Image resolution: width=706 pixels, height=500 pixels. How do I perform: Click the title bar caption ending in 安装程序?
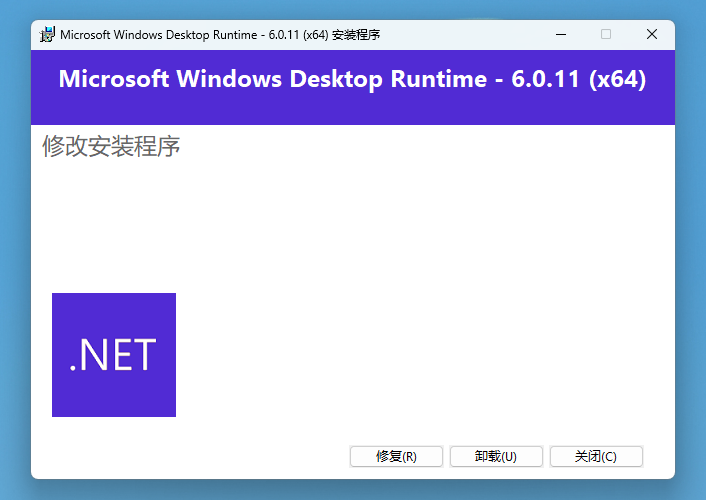tap(220, 35)
